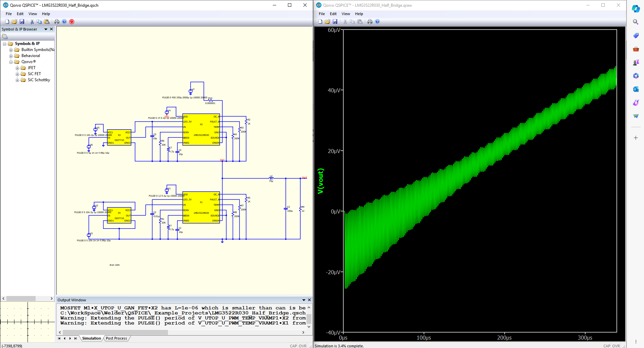Viewport: 644px width, 348px height.
Task: Expand the Builtin Symbols tree node
Action: coord(11,50)
